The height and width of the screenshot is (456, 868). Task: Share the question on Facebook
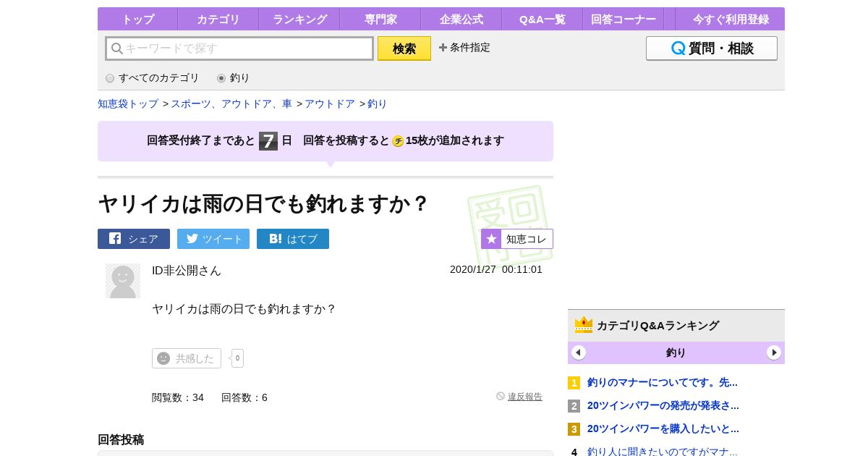(x=134, y=239)
